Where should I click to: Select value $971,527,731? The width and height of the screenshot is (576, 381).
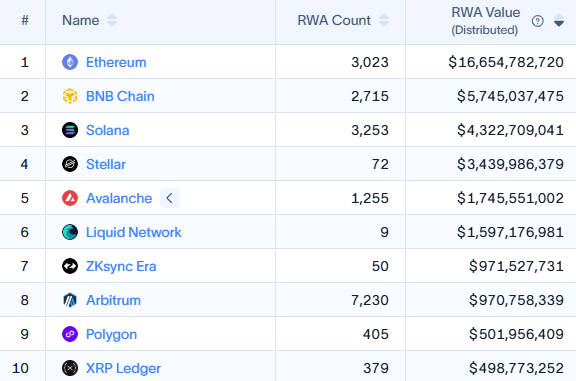pos(516,266)
